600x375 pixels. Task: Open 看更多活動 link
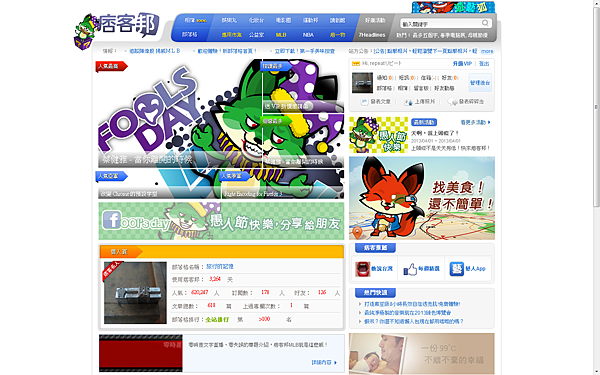point(475,122)
